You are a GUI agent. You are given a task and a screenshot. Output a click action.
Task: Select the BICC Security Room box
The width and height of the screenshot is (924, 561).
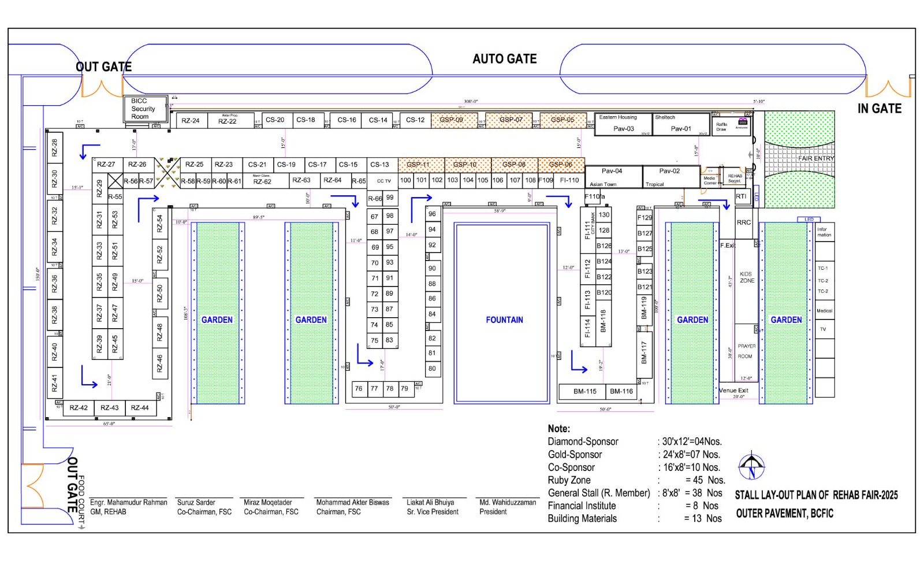(x=144, y=109)
